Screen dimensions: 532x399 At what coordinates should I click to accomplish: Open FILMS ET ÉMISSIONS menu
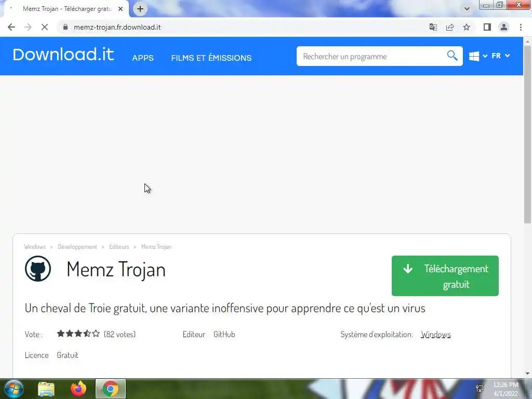pyautogui.click(x=211, y=58)
